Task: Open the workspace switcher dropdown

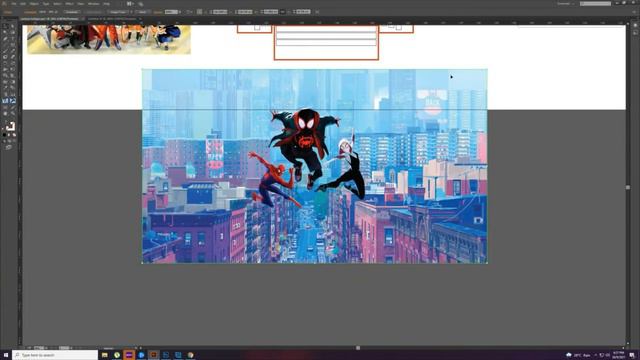Action: click(x=565, y=4)
